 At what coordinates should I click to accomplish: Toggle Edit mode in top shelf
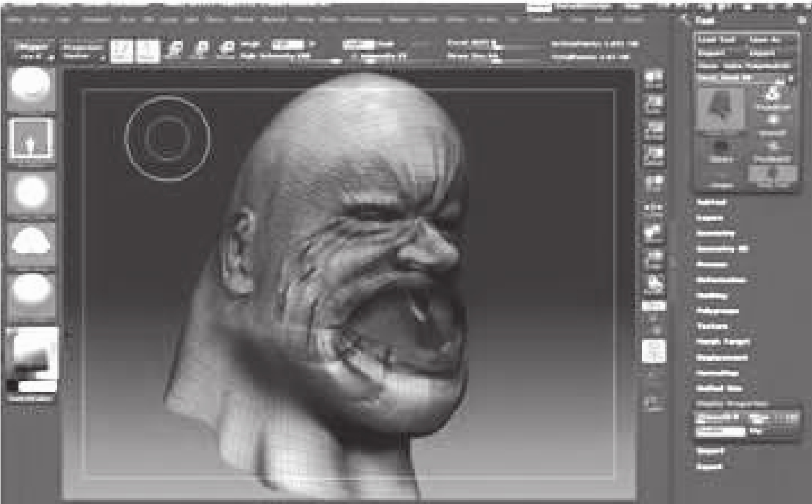coord(121,51)
